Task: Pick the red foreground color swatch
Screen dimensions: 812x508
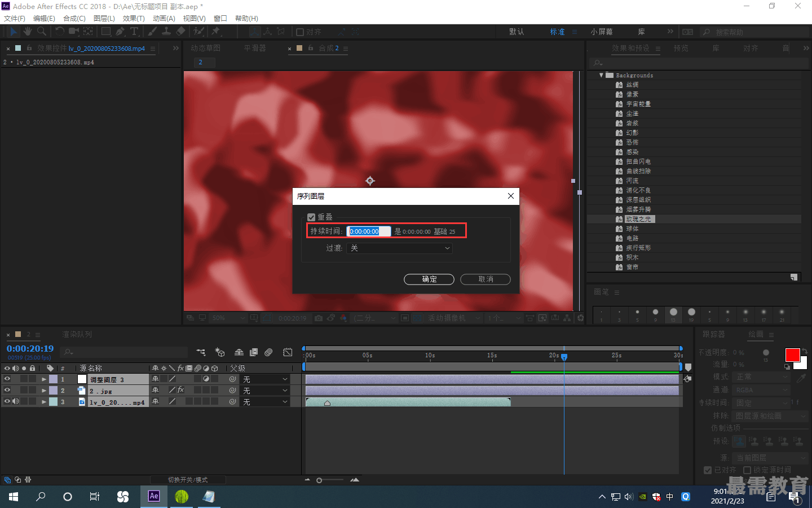Action: click(792, 355)
